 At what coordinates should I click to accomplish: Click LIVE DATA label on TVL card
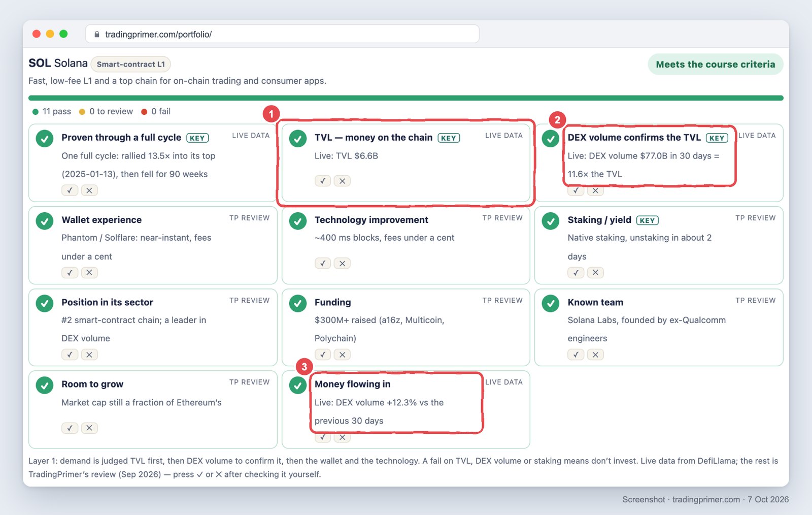[504, 136]
